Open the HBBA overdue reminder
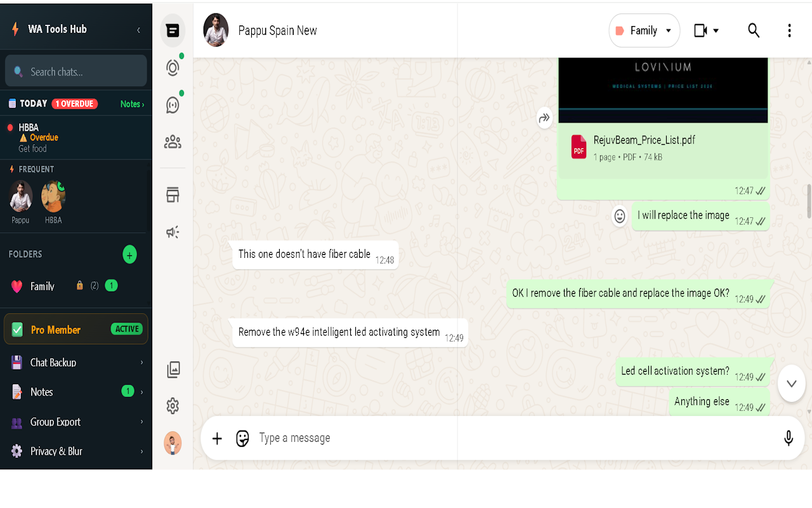The height and width of the screenshot is (508, 812). 76,138
